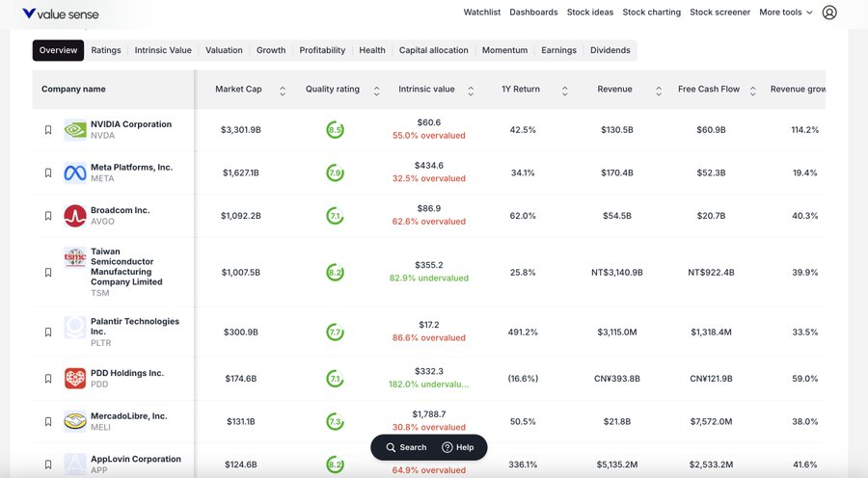Open the user account profile icon
The image size is (868, 478).
pyautogui.click(x=828, y=13)
